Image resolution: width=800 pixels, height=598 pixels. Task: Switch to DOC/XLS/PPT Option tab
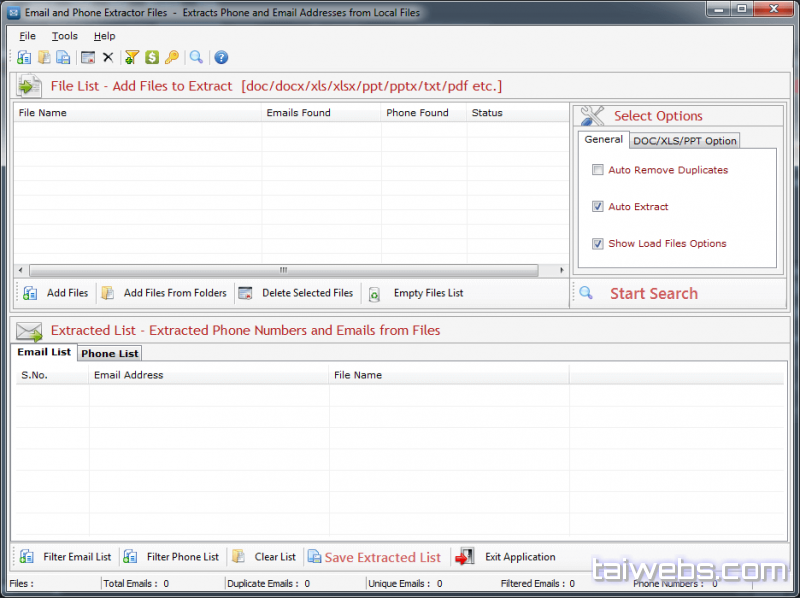tap(685, 141)
